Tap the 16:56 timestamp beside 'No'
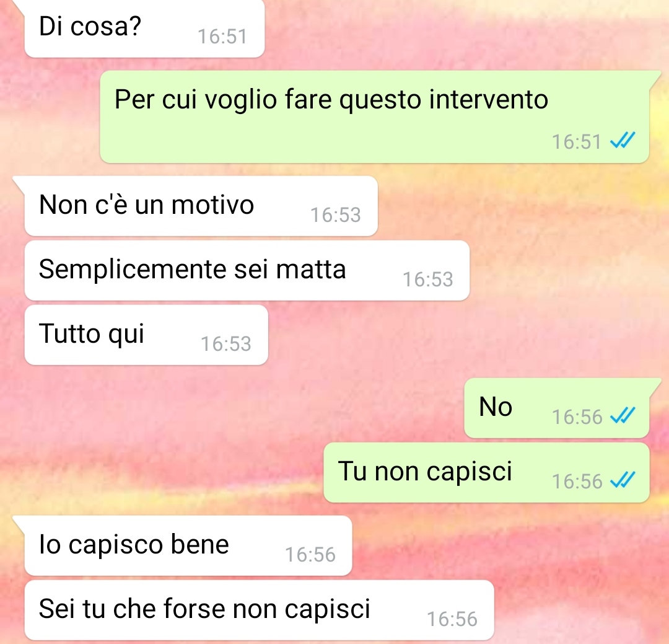 click(x=577, y=417)
